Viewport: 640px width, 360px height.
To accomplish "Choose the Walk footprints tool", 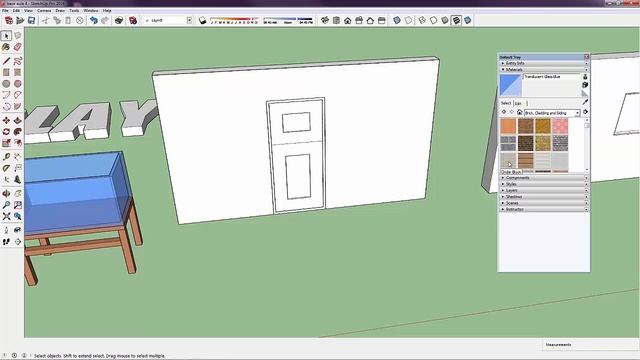I will [6, 242].
